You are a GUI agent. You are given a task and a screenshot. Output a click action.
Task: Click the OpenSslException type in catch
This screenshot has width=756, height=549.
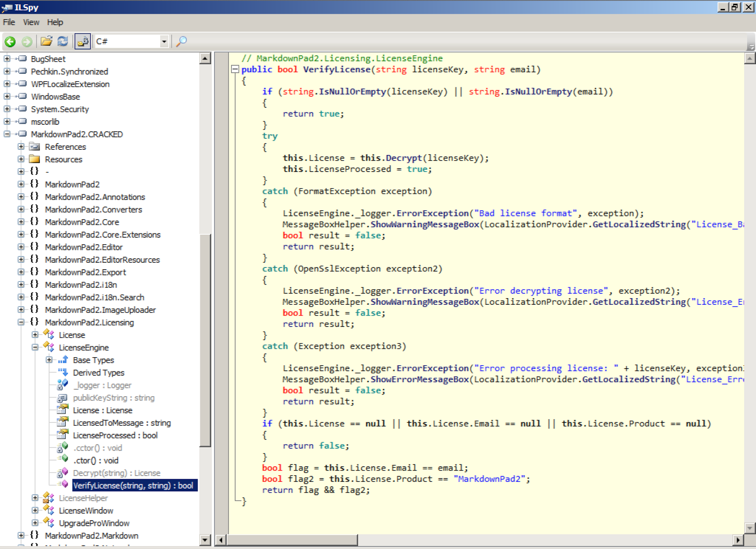coord(339,268)
